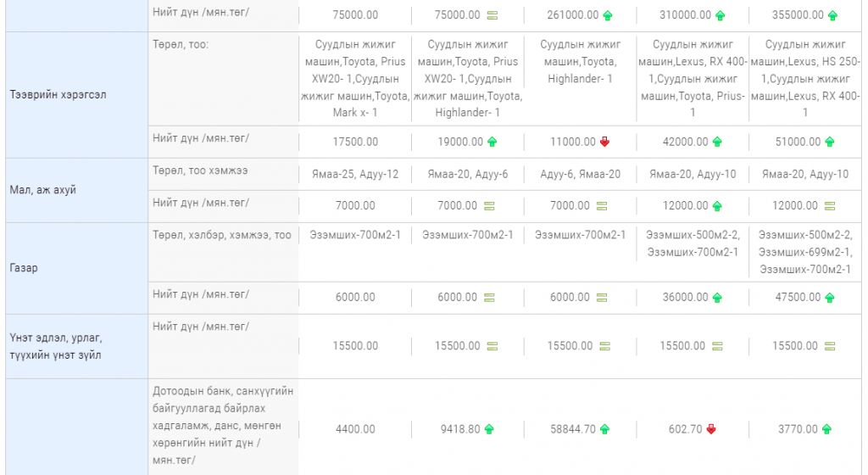Viewport: 868px width, 475px height.
Task: Click the Ямаа-25, Адуу-12 cell
Action: coord(354,174)
